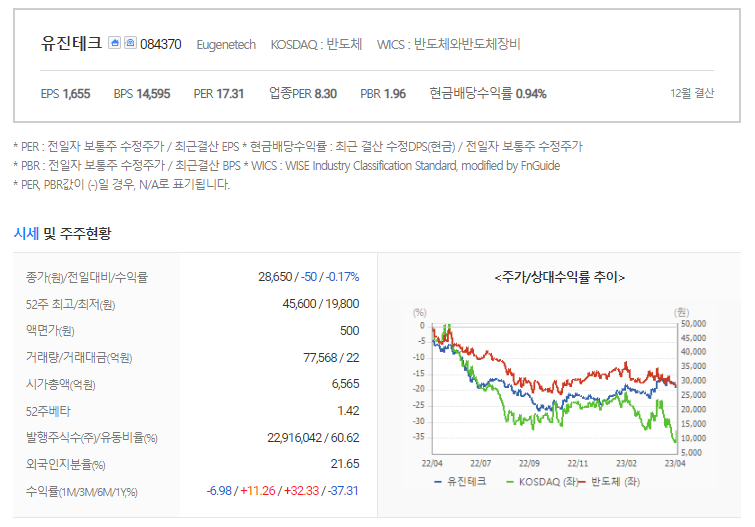Screen dimensions: 755x527
Task: Click the 시가총액(억원) row label
Action: tap(61, 384)
